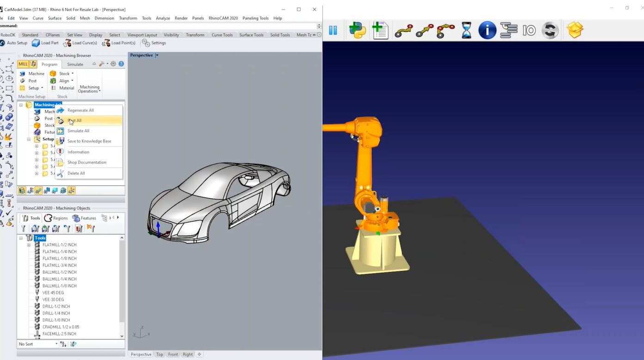Switch to the Simulate tab

pos(75,64)
